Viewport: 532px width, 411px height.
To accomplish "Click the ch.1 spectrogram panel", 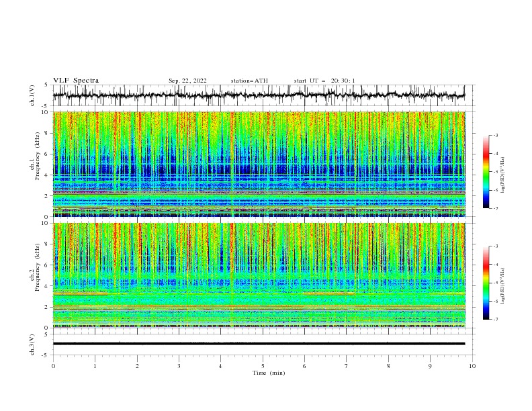I will pos(259,164).
